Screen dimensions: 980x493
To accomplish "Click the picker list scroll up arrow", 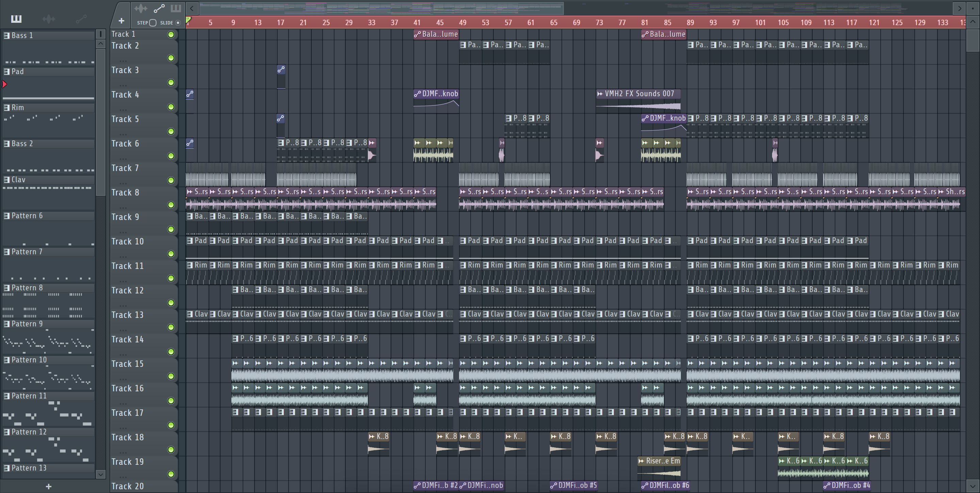I will (100, 44).
